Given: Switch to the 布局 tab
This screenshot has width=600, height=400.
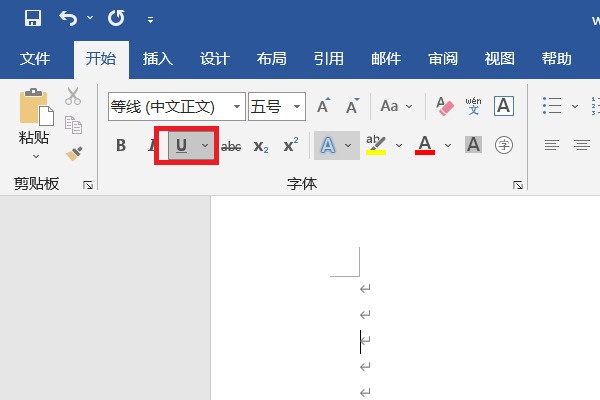Looking at the screenshot, I should pyautogui.click(x=271, y=59).
